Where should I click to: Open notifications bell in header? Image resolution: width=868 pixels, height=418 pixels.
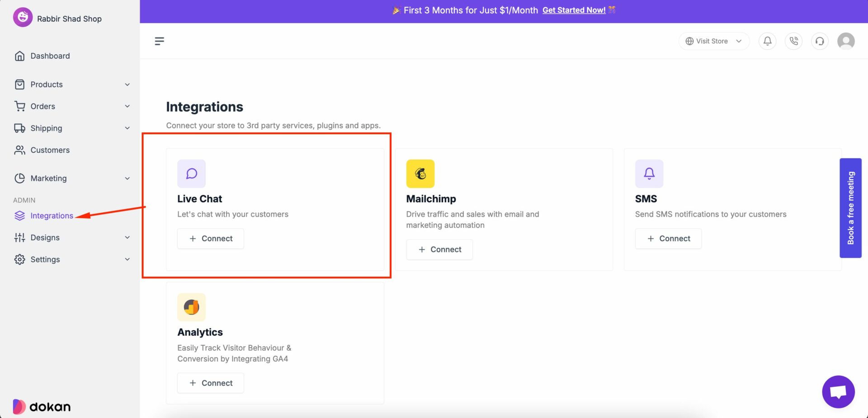(767, 41)
